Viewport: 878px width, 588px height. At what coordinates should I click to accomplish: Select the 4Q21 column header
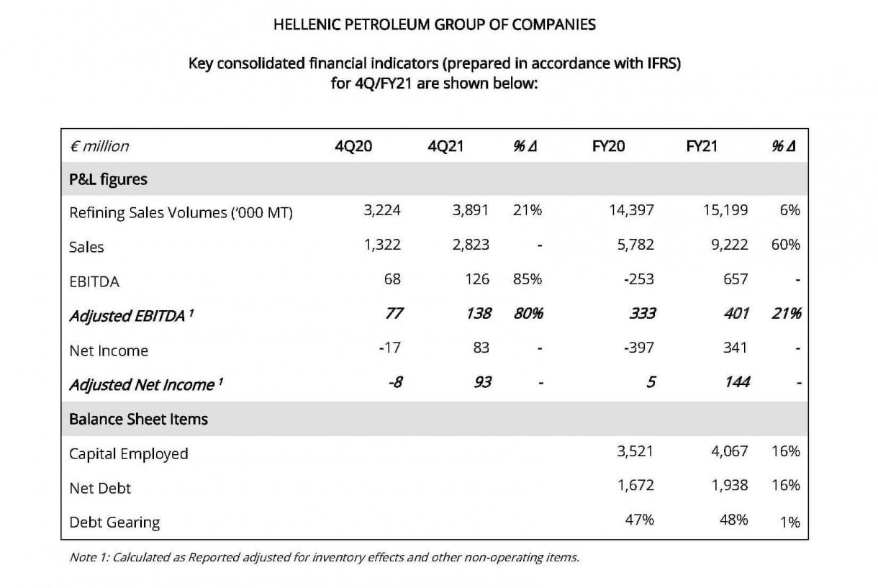(445, 146)
